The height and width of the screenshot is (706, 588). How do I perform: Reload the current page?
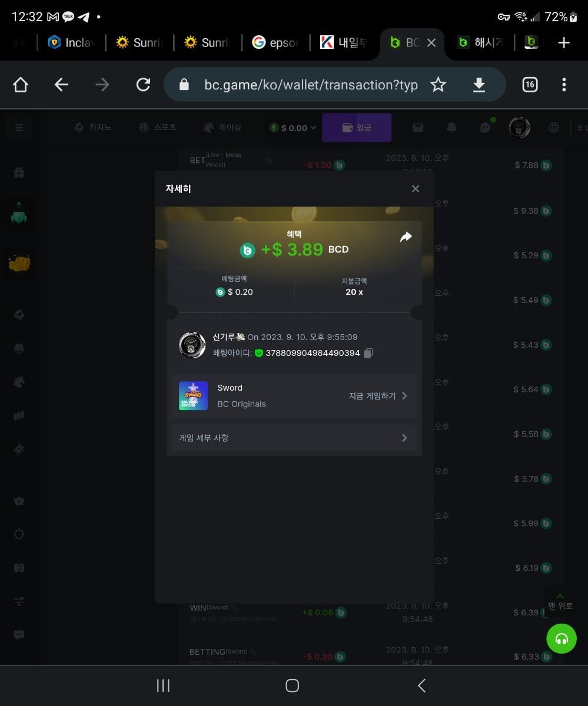coord(143,85)
